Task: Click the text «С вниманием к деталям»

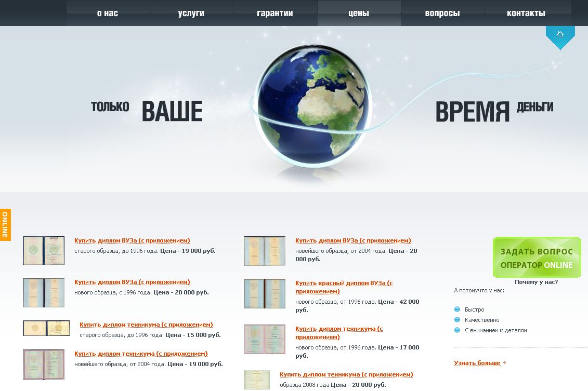Action: 496,330
